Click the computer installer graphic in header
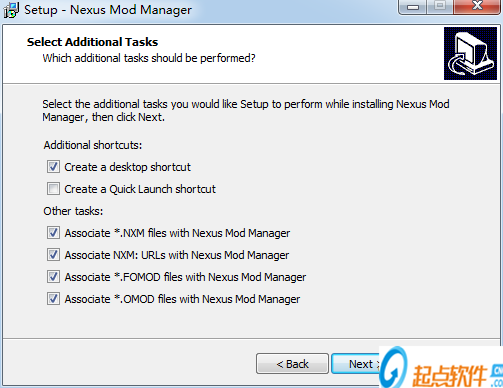The height and width of the screenshot is (388, 503). coord(470,53)
